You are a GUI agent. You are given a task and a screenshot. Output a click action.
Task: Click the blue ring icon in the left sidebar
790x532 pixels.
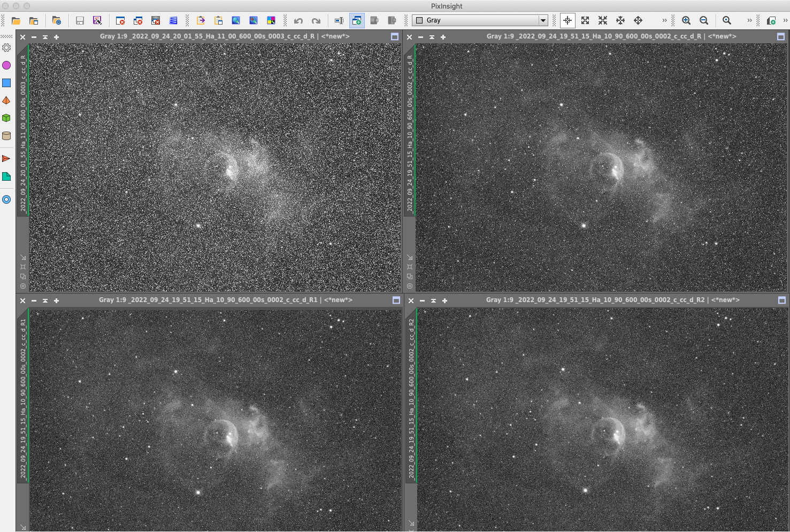click(x=6, y=199)
